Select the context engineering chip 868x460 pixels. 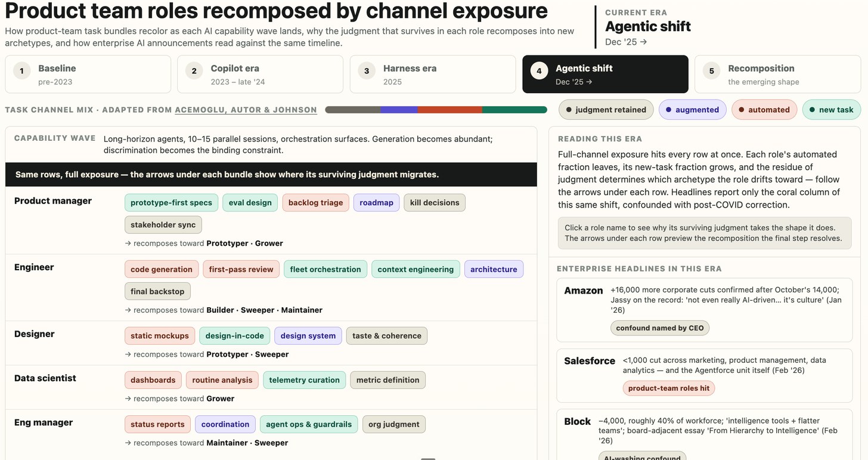pyautogui.click(x=416, y=269)
